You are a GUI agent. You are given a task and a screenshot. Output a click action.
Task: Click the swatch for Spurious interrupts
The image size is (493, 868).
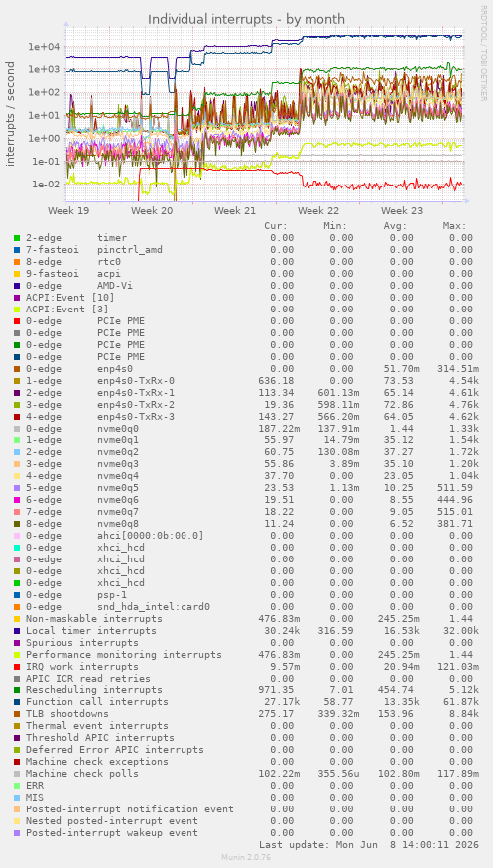click(x=17, y=643)
